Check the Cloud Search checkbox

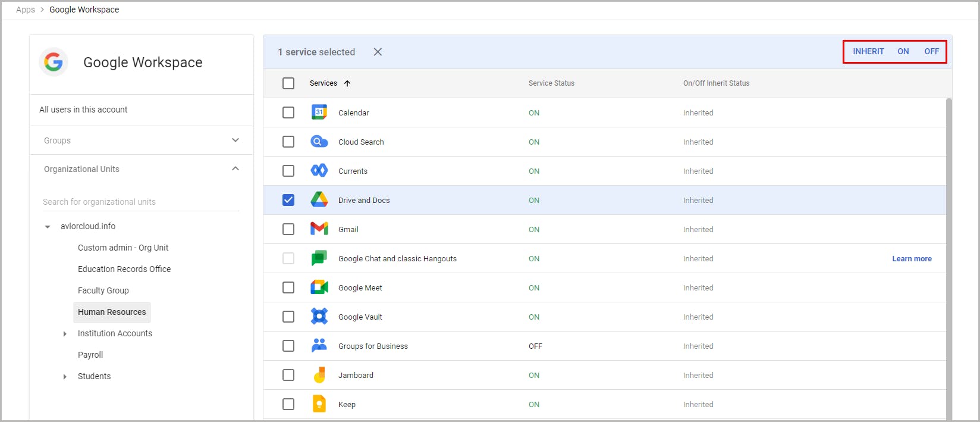288,142
